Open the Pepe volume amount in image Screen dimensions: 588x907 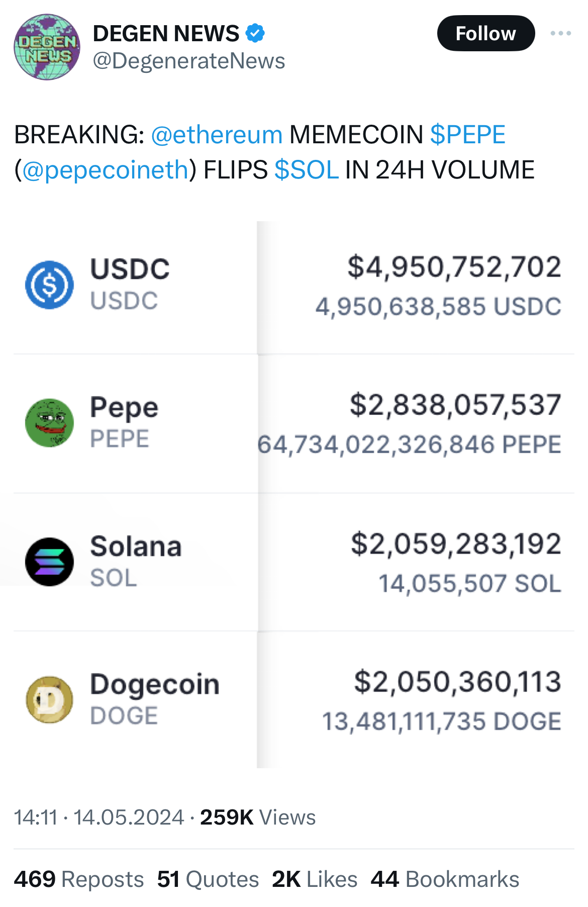455,405
